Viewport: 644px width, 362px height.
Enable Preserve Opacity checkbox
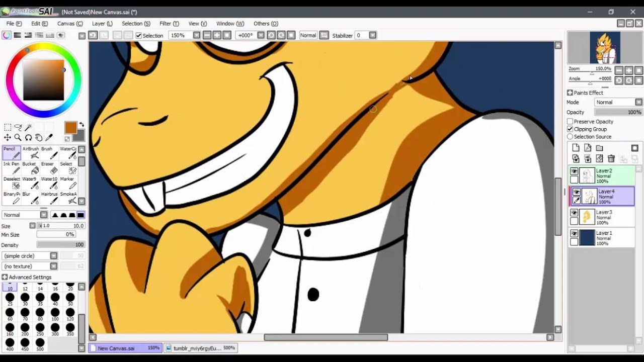tap(570, 122)
